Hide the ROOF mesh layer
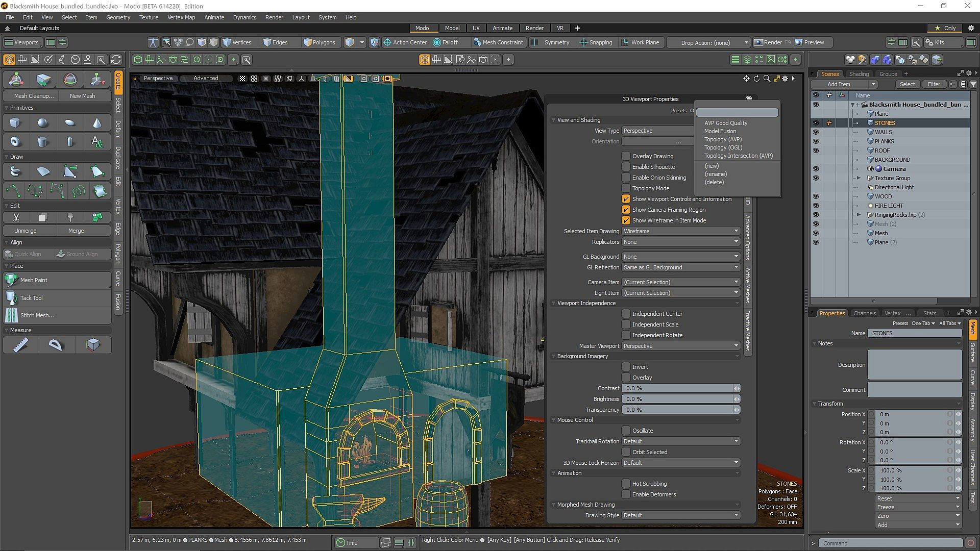 click(816, 151)
